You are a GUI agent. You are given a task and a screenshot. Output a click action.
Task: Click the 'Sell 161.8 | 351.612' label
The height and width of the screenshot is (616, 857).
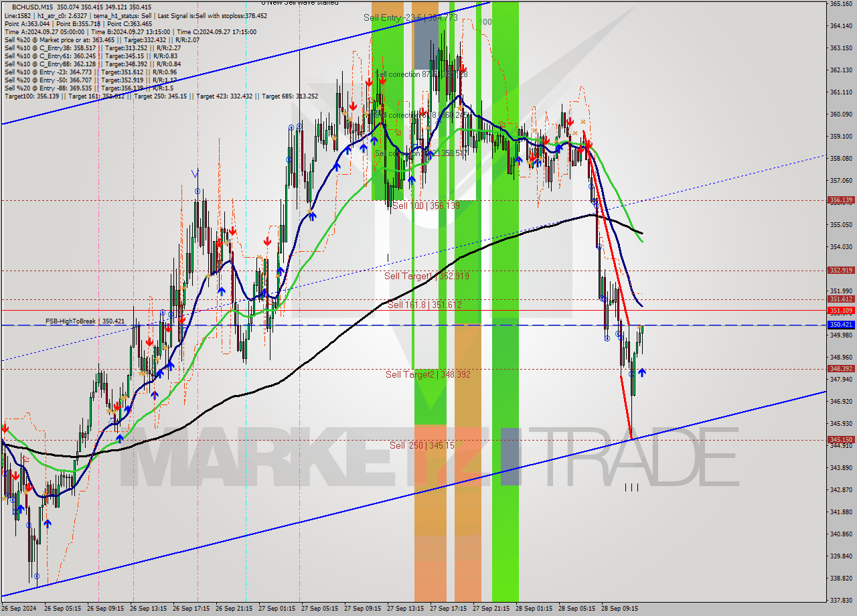(x=425, y=305)
